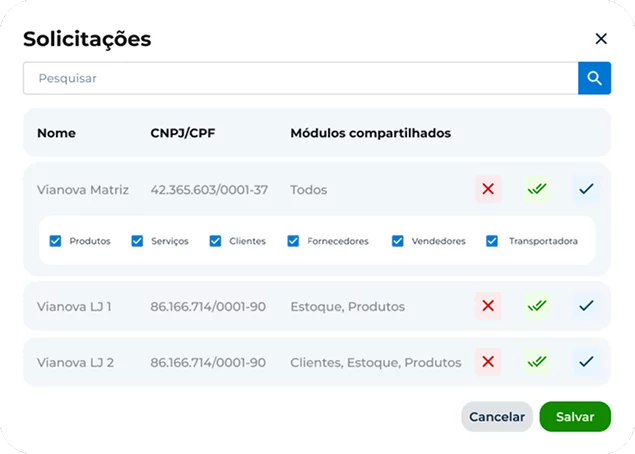
Task: Click the Todos modules cell
Action: 309,190
